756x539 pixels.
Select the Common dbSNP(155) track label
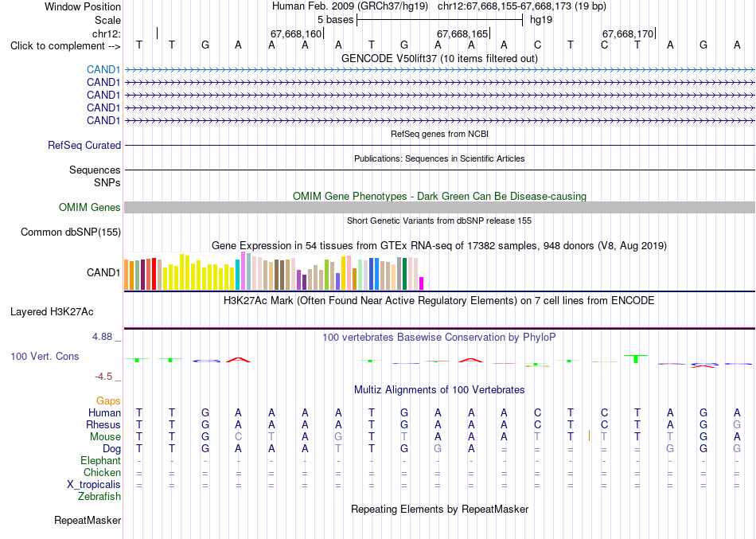coord(71,232)
